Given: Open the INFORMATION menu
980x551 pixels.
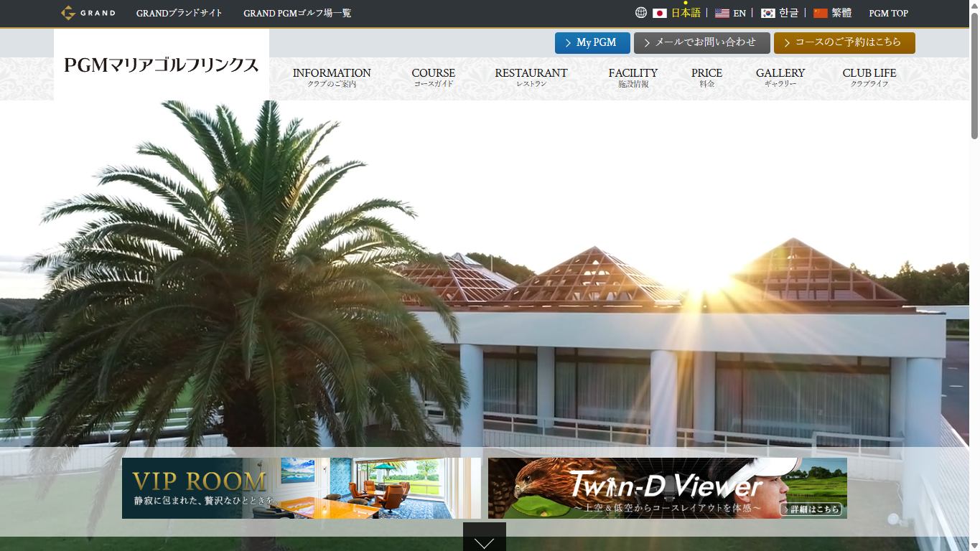Looking at the screenshot, I should tap(332, 77).
